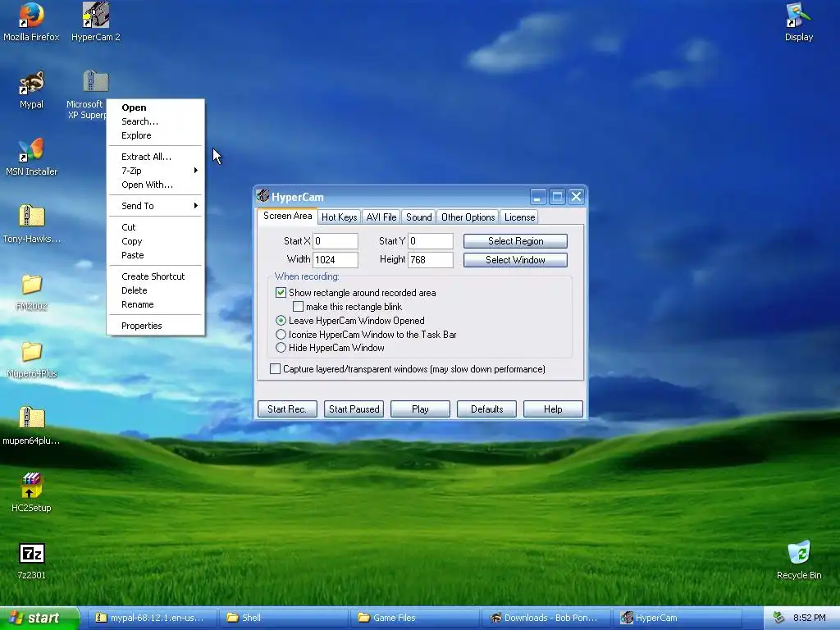Viewport: 840px width, 630px height.
Task: Open Properties from the context menu
Action: click(x=155, y=326)
